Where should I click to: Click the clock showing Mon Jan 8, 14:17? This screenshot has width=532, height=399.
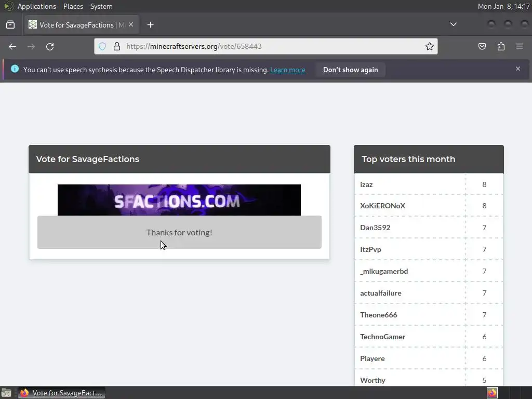pos(503,6)
